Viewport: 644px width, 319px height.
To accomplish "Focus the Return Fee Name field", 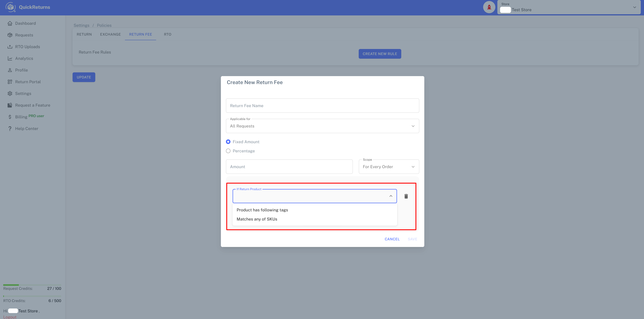I will pyautogui.click(x=322, y=105).
